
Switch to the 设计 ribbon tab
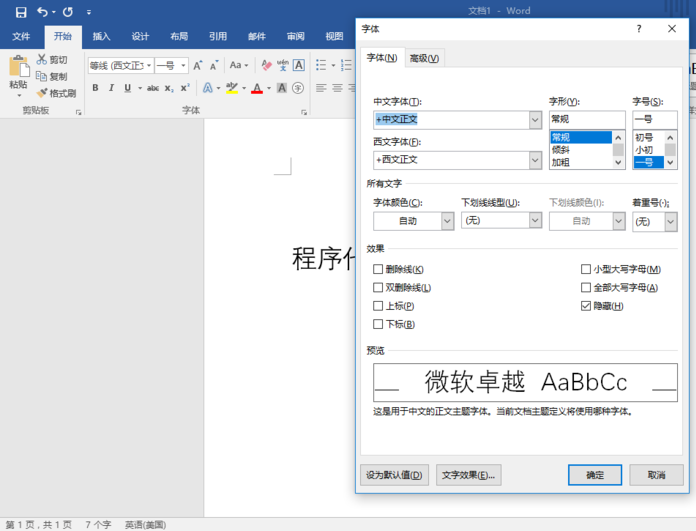tap(140, 36)
